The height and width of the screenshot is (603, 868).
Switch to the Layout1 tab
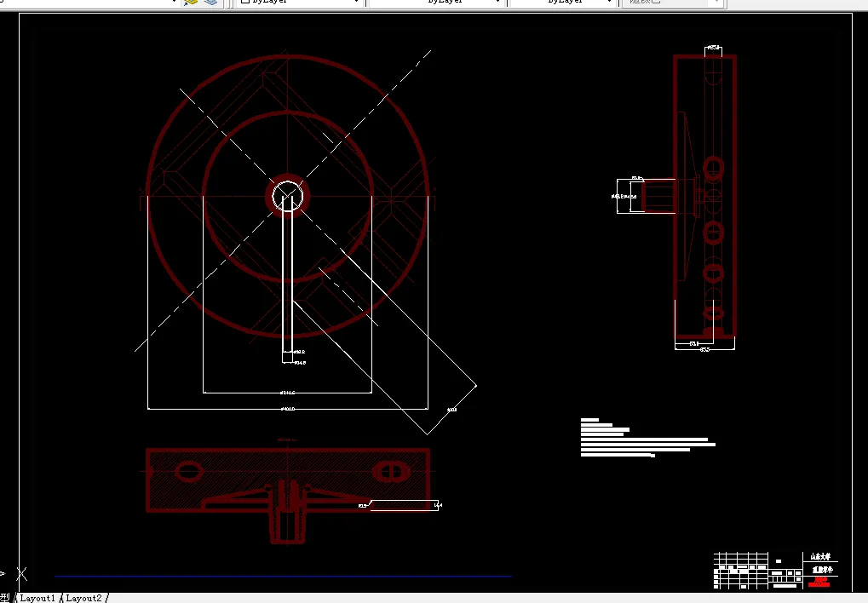[37, 598]
